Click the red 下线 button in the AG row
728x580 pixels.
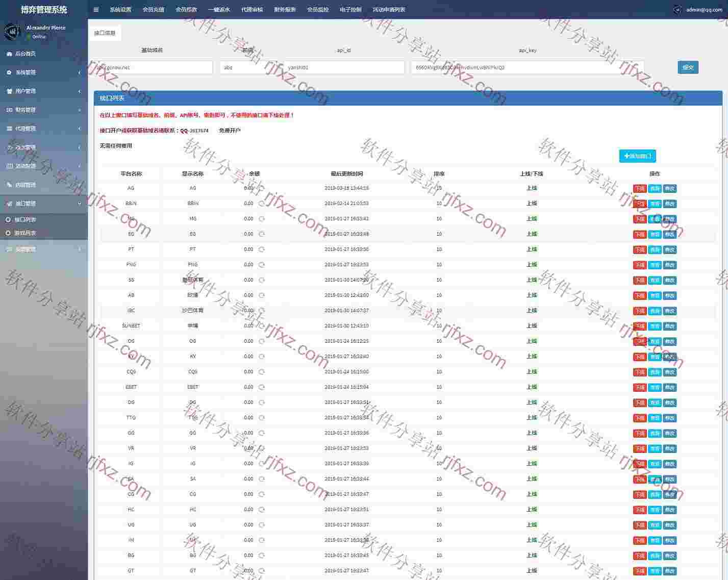click(x=640, y=188)
